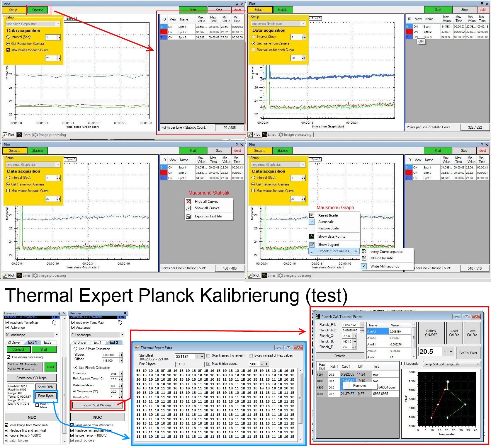The image size is (491, 448).
Task: Click the Reset Scale icon in graph menu
Action: (312, 215)
